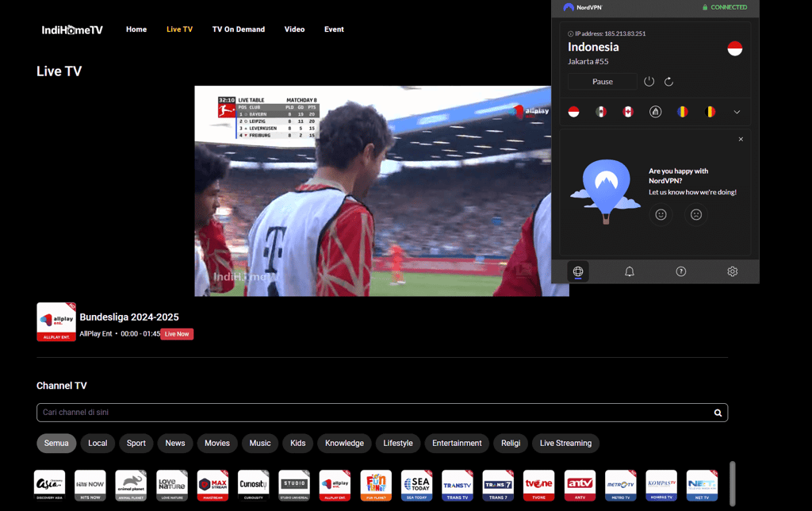Open the MaxStream channel
This screenshot has height=511, width=812.
(213, 486)
